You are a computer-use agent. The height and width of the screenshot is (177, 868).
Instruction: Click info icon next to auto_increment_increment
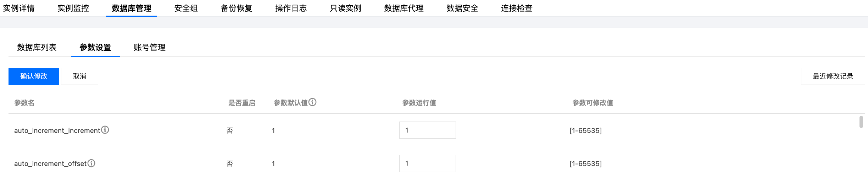tap(105, 130)
